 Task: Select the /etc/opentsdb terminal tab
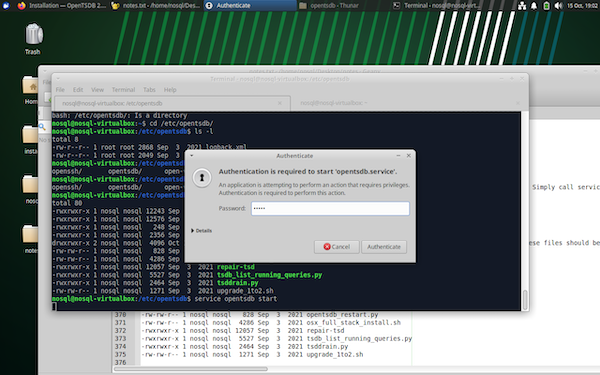(172, 103)
